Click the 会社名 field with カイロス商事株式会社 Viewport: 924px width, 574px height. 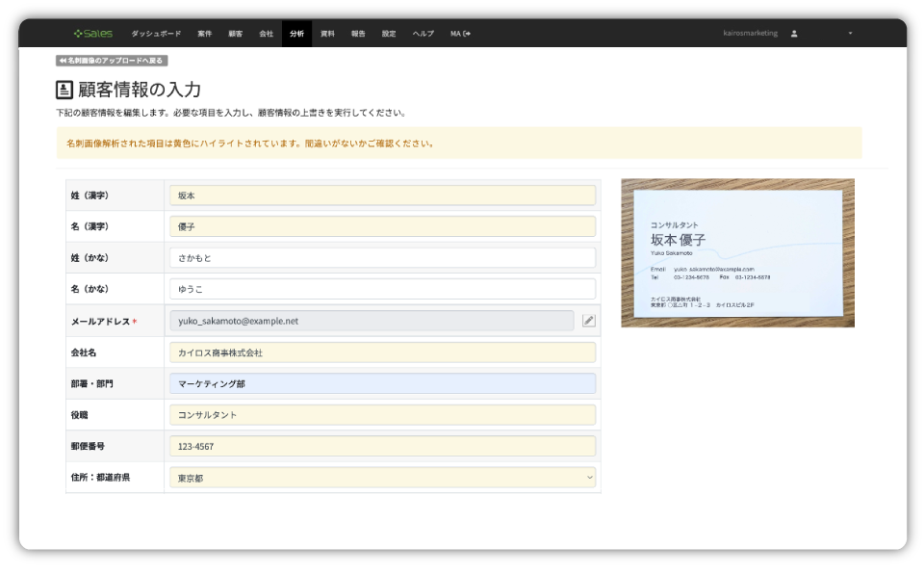coord(382,352)
